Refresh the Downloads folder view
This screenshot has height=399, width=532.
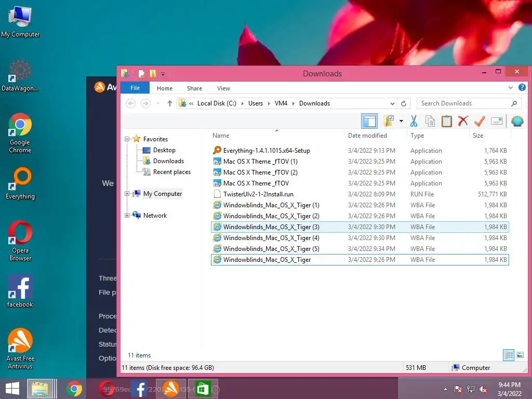(x=403, y=103)
